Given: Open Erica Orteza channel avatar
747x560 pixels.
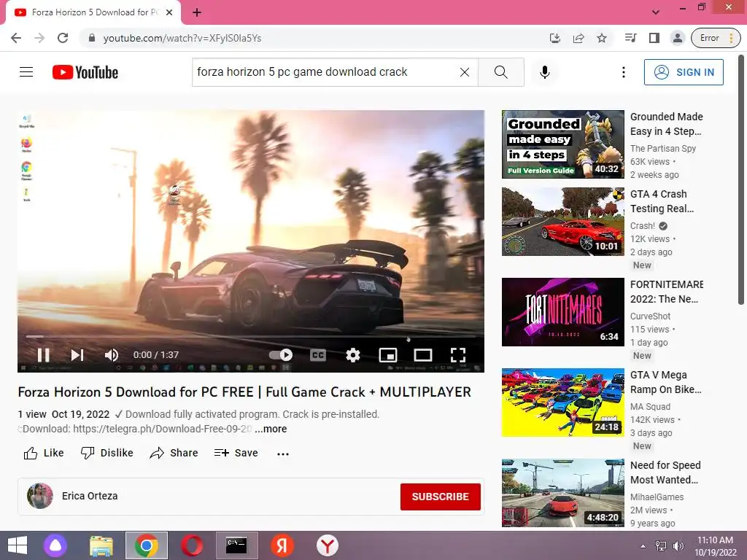Looking at the screenshot, I should [x=40, y=496].
